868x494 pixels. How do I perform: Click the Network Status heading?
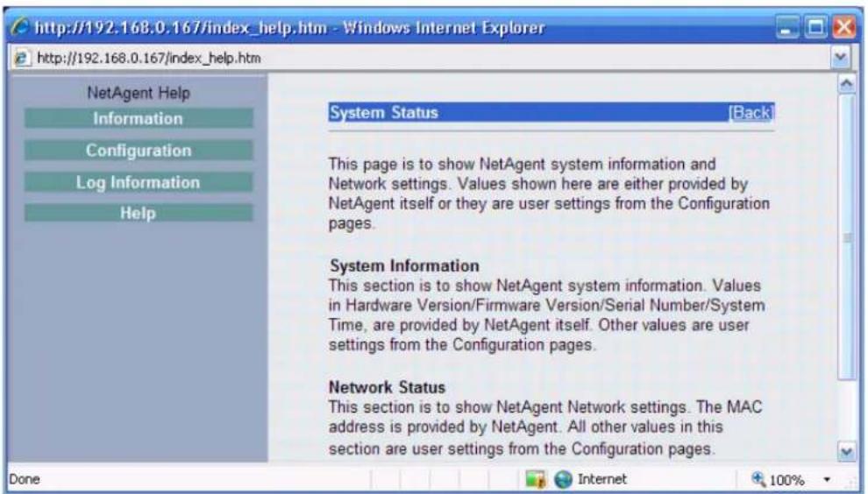[x=387, y=387]
